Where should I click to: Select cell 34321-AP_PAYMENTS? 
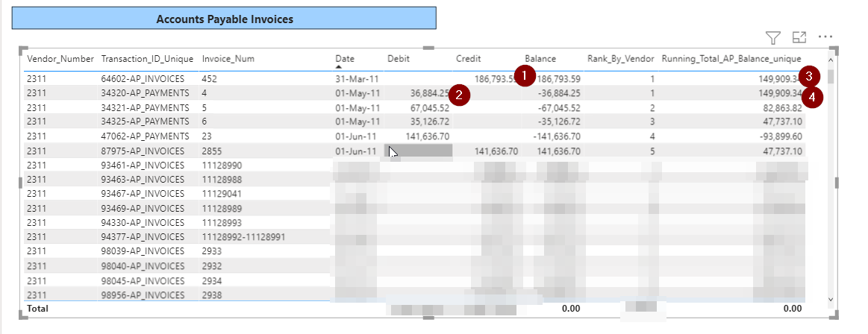click(145, 108)
